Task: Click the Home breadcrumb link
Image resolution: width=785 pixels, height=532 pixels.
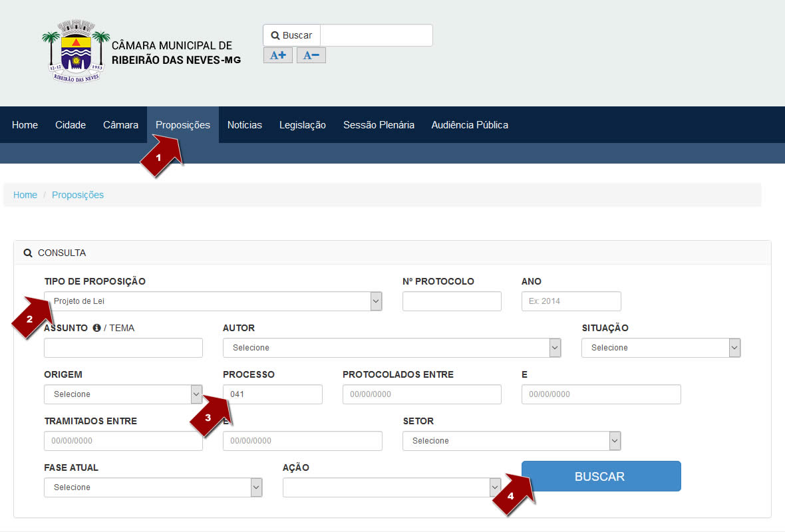Action: coord(25,195)
